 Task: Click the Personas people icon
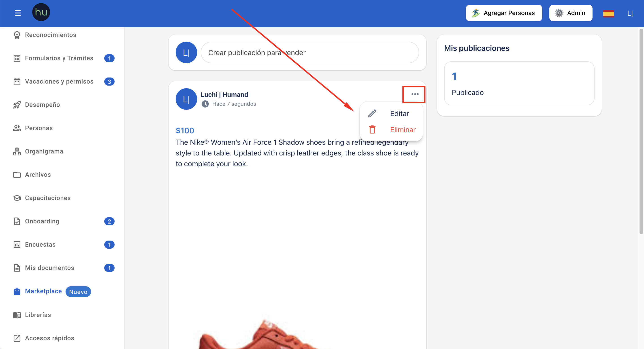point(17,128)
